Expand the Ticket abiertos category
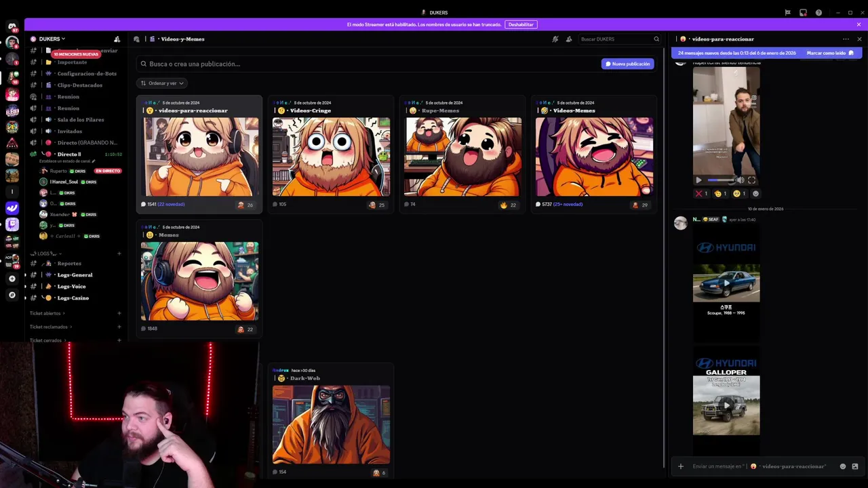The height and width of the screenshot is (488, 868). coord(47,313)
